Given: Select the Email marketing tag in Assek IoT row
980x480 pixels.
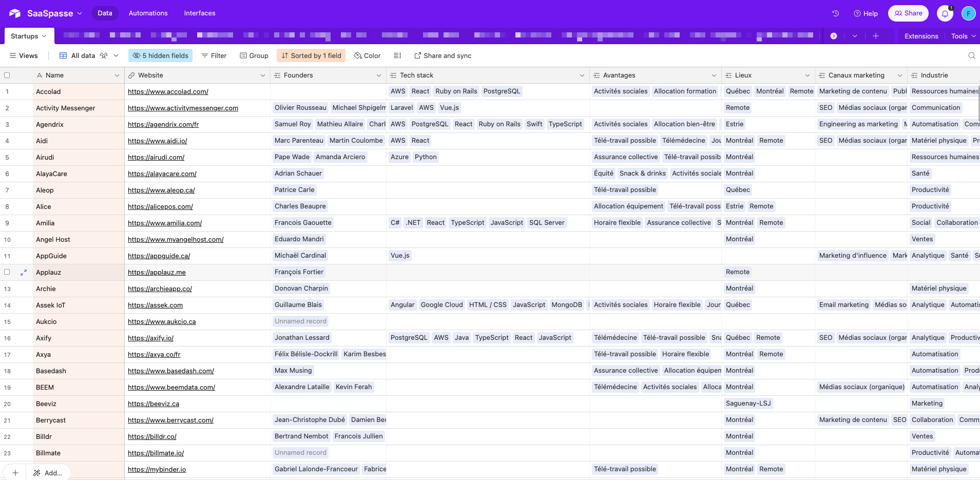Looking at the screenshot, I should click(844, 305).
